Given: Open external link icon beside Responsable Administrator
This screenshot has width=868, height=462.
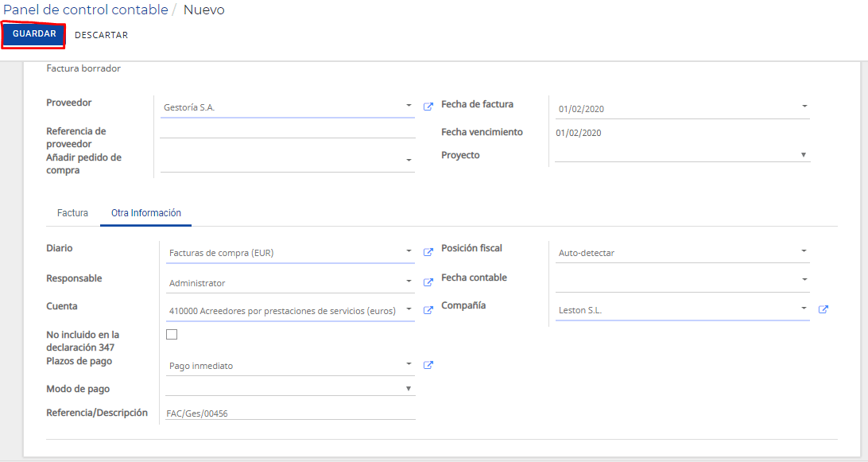Looking at the screenshot, I should pyautogui.click(x=428, y=282).
